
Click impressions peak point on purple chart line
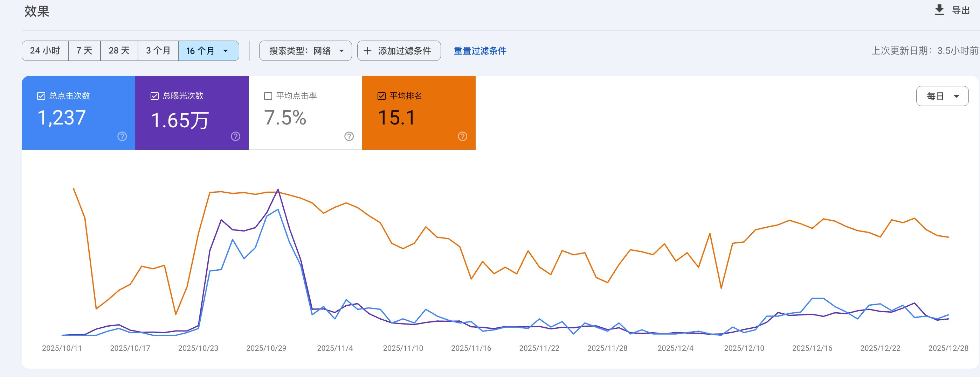[x=278, y=189]
